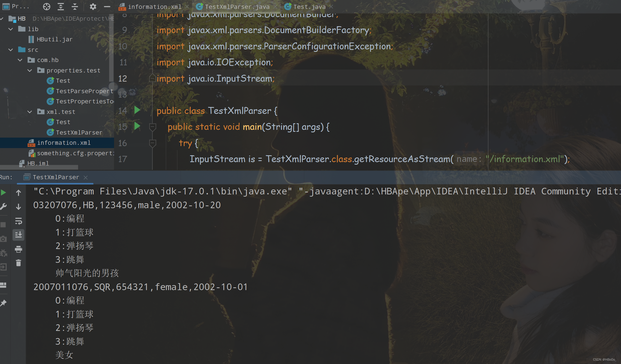Collapse the xml.test package
621x364 pixels.
[x=30, y=112]
